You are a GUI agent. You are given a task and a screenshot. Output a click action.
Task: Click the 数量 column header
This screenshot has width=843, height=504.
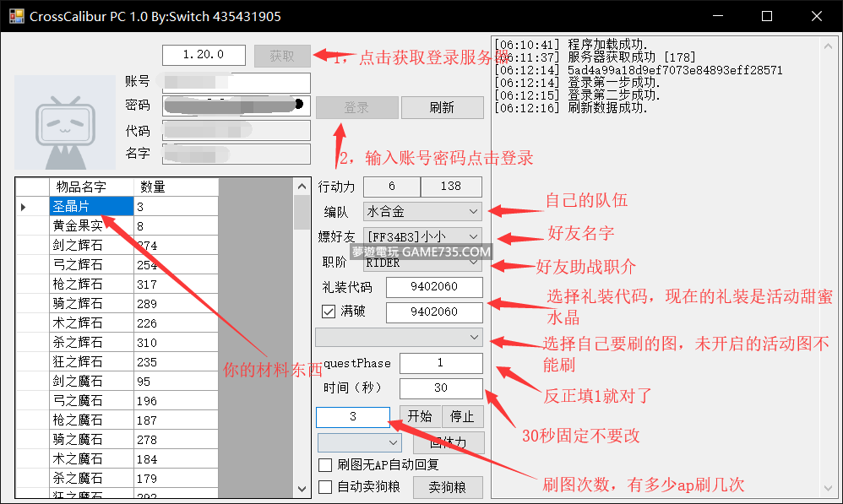tap(176, 187)
